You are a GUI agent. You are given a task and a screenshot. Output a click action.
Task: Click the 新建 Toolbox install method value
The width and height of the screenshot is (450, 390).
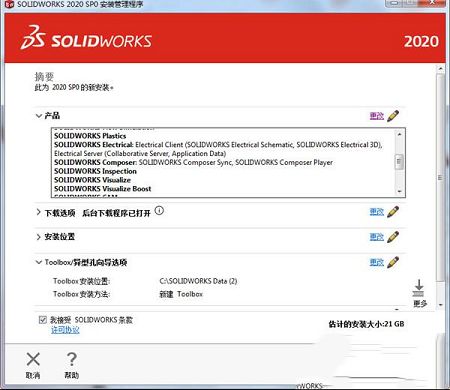(x=181, y=294)
